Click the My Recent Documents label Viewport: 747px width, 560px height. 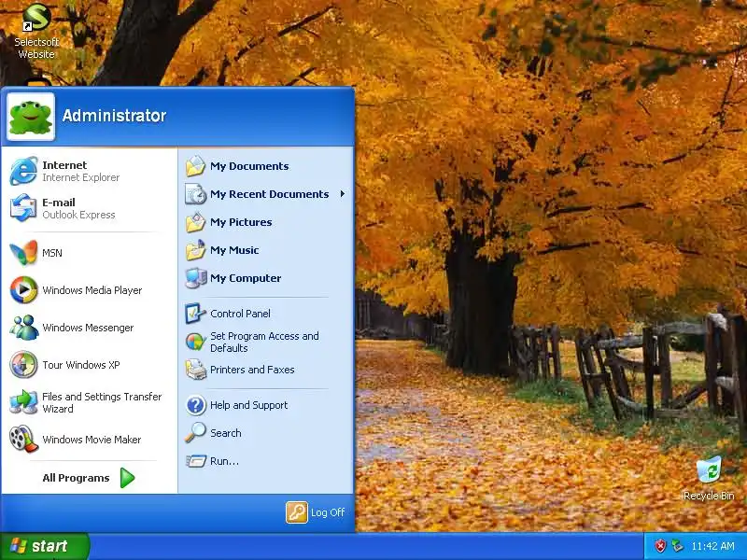269,194
